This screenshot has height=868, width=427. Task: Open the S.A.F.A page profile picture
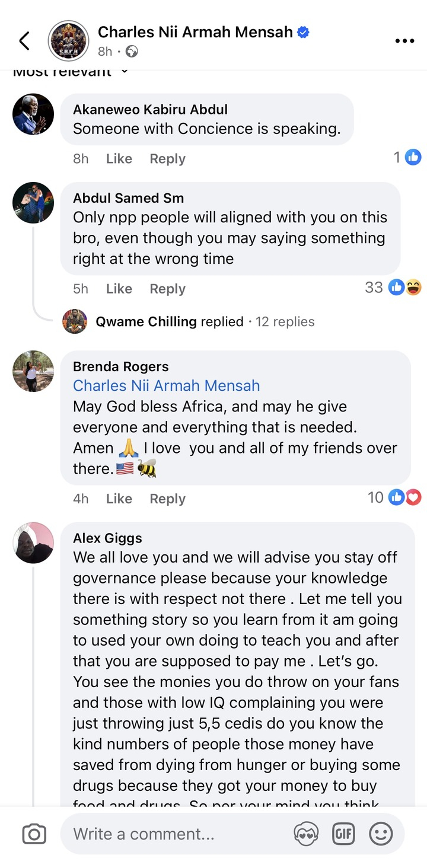[x=68, y=41]
